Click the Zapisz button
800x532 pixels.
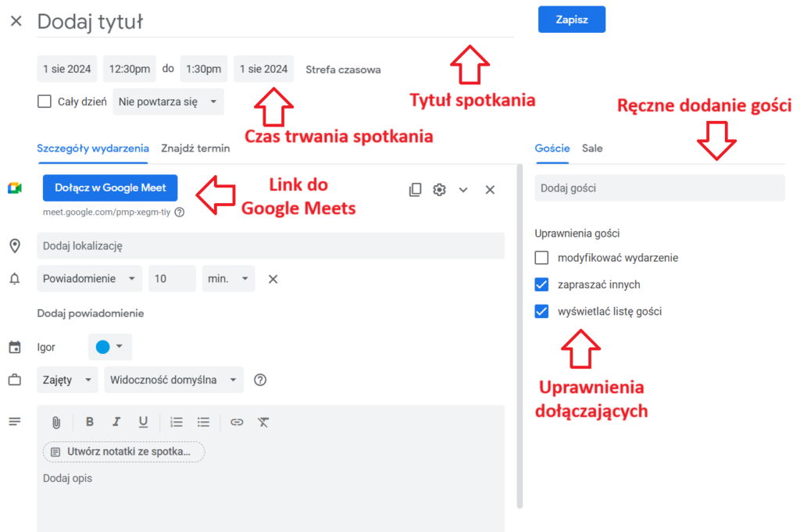(572, 20)
